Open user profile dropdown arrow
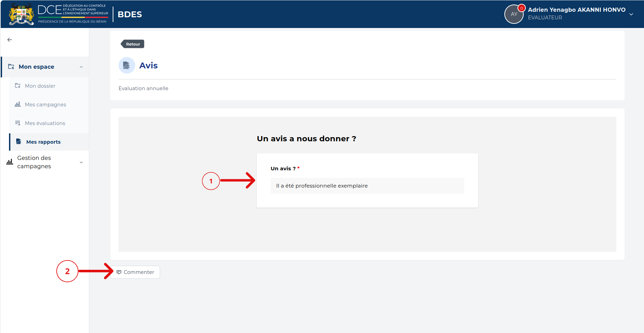 631,14
